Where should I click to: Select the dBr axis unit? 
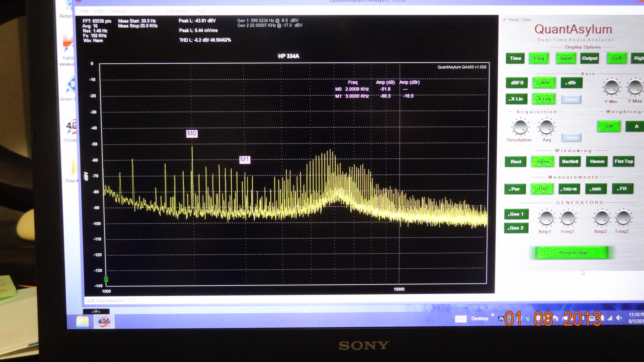tap(572, 83)
